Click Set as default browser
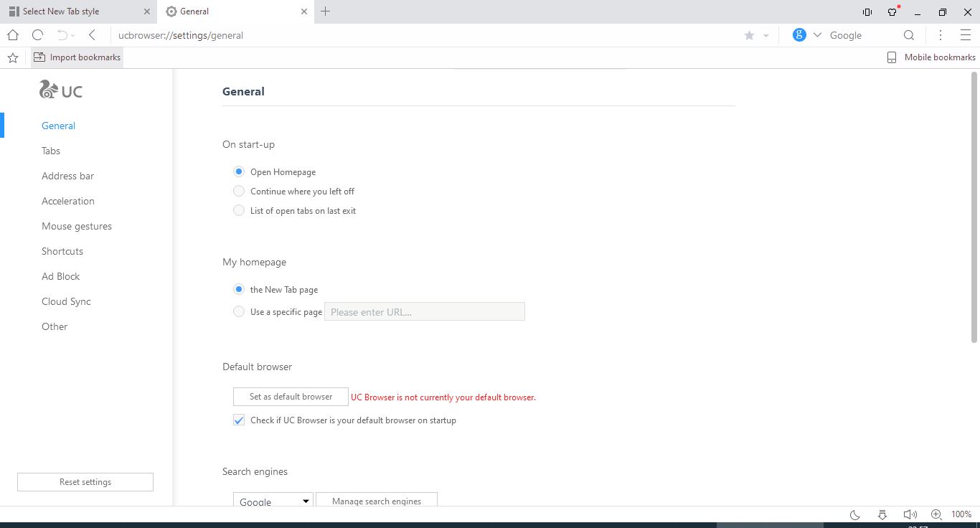 coord(291,397)
